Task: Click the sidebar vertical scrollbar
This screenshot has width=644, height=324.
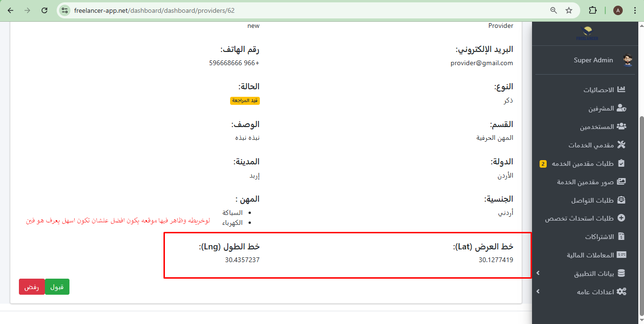Action: [641, 189]
